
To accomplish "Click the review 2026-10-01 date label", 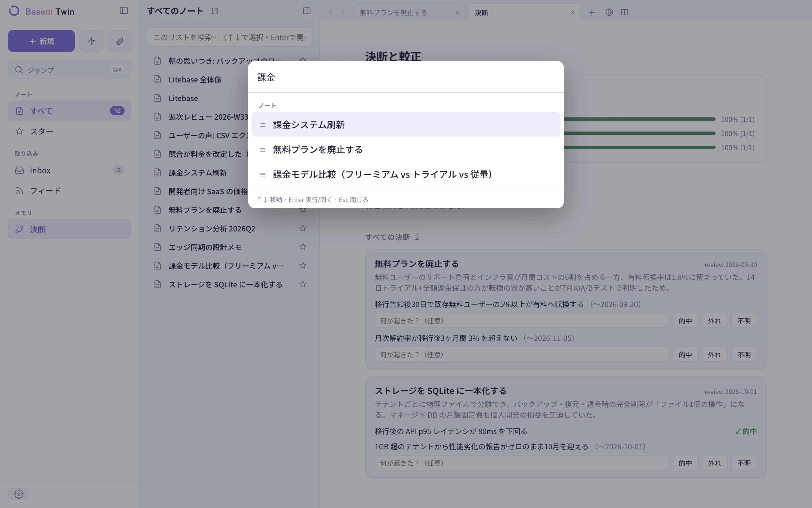I will point(731,392).
